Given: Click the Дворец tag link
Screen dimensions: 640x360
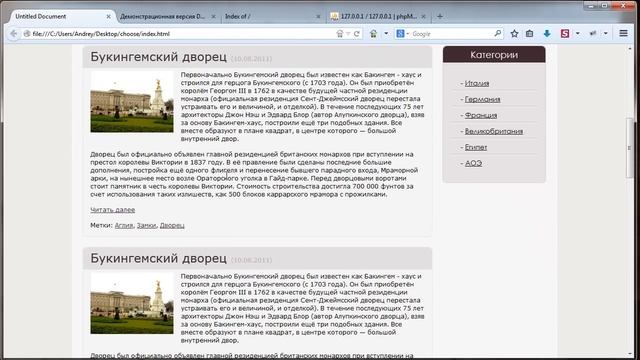Looking at the screenshot, I should click(x=172, y=225).
